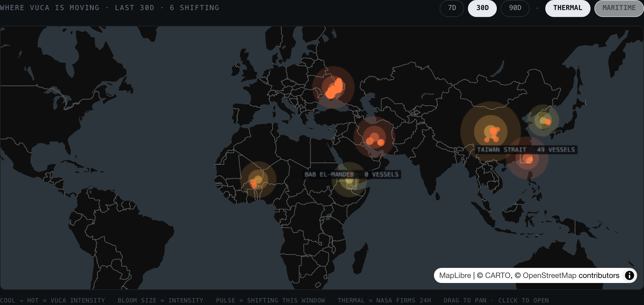Click the Taiwan Strait vessel marker square
This screenshot has height=305, width=644.
point(526,158)
